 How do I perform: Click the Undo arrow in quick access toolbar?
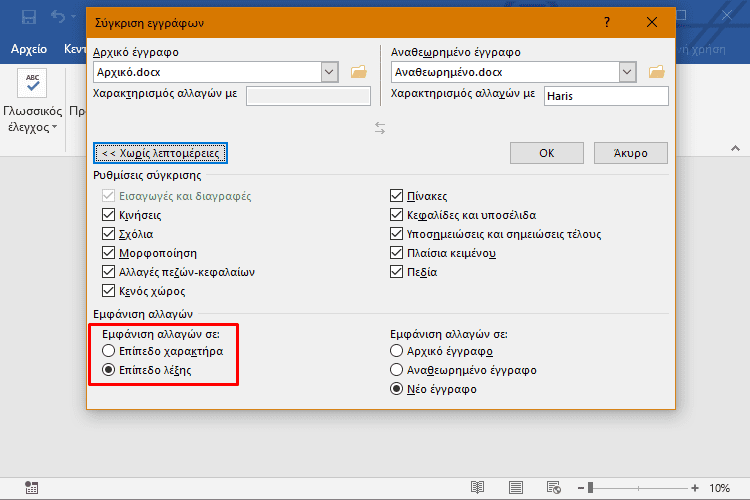coord(60,17)
